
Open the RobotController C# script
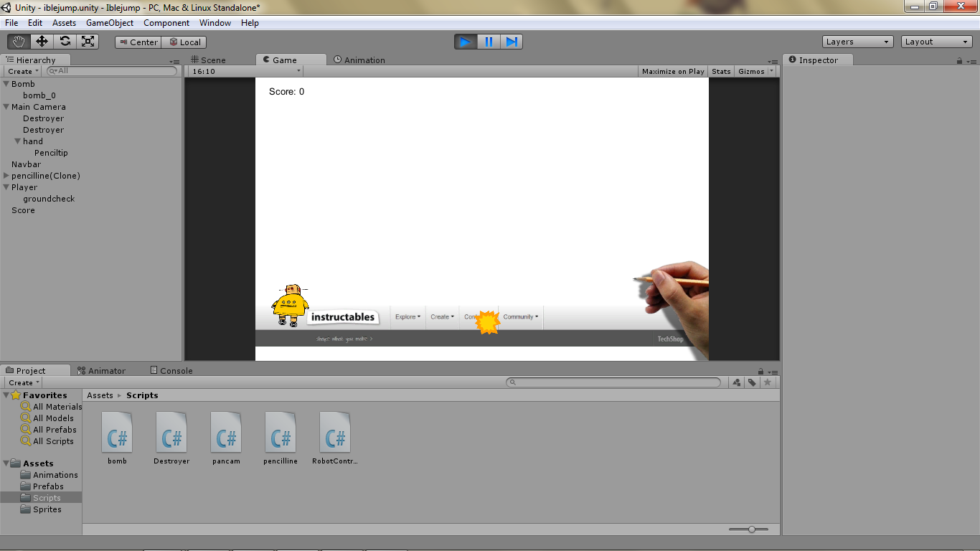click(x=335, y=438)
